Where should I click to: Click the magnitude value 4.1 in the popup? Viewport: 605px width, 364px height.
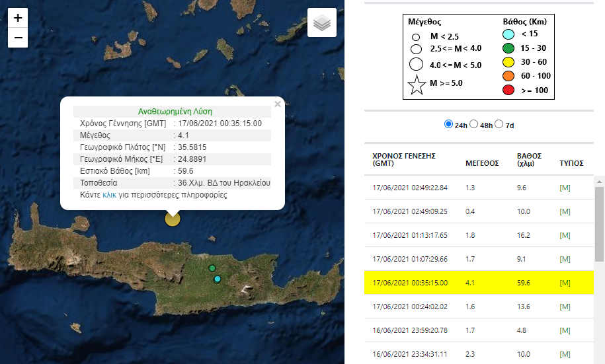(183, 135)
